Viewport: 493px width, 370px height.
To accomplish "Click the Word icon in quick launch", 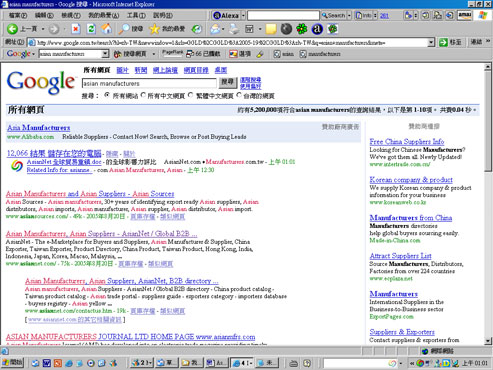I will (47, 363).
